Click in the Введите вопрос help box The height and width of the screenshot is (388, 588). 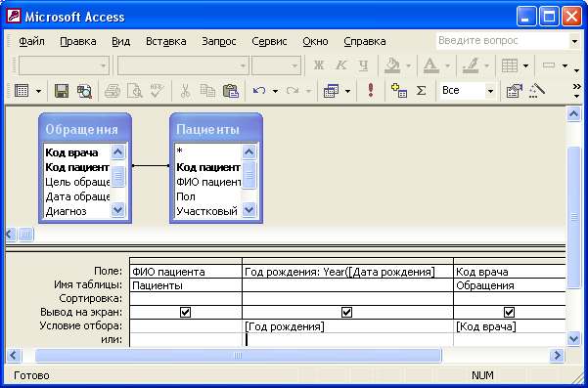tap(503, 41)
